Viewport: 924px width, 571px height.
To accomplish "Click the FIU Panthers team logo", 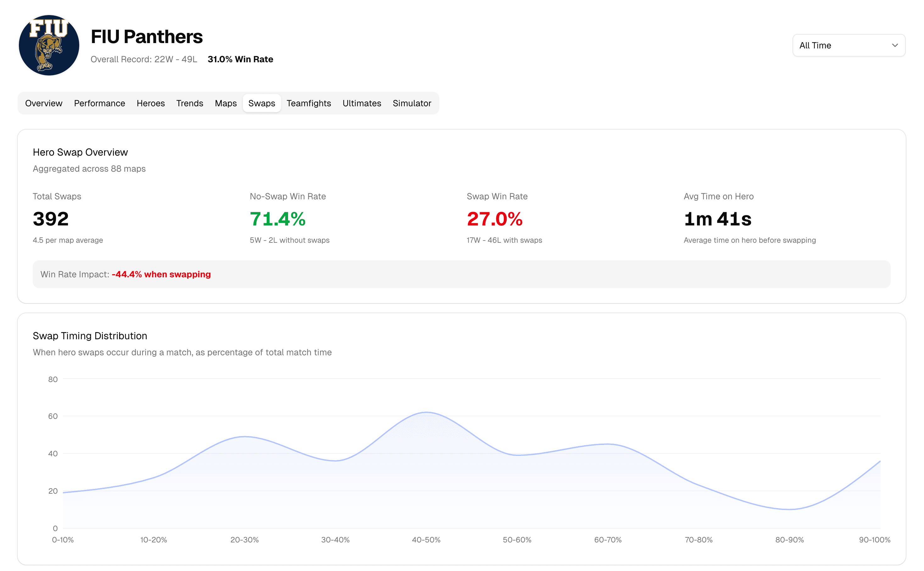I will [49, 45].
